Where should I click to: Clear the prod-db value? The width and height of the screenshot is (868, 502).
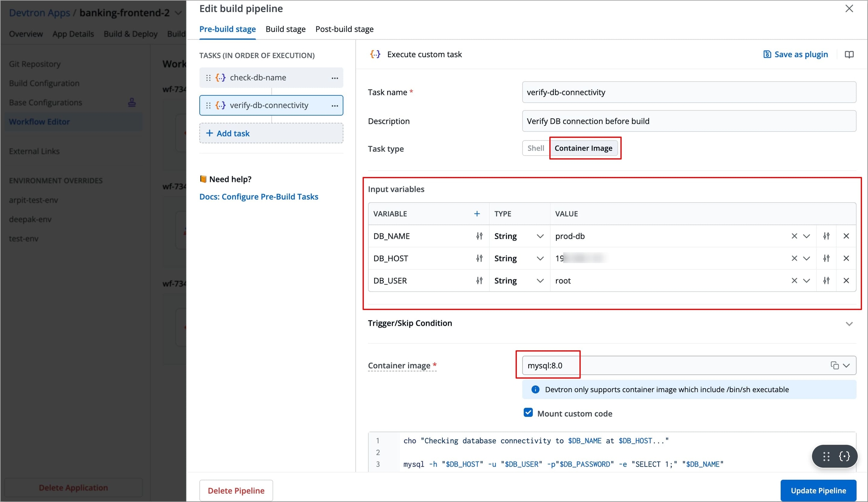(794, 236)
